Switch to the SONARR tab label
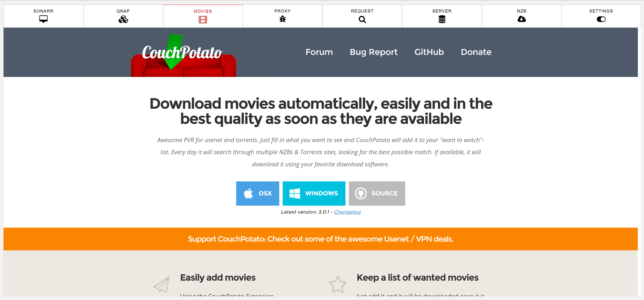This screenshot has height=300, width=644. pos(43,11)
